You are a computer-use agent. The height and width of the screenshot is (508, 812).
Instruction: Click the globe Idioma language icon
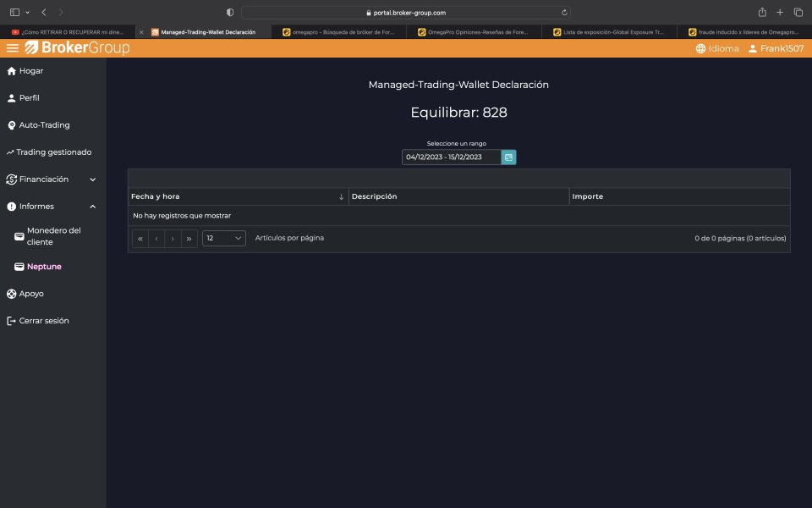[700, 49]
